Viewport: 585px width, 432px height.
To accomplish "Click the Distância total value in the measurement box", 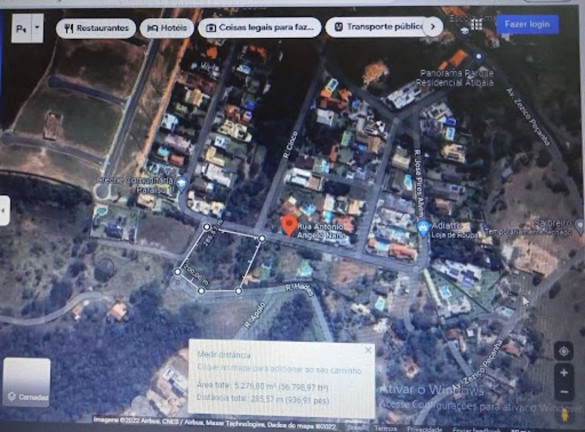I will [290, 400].
